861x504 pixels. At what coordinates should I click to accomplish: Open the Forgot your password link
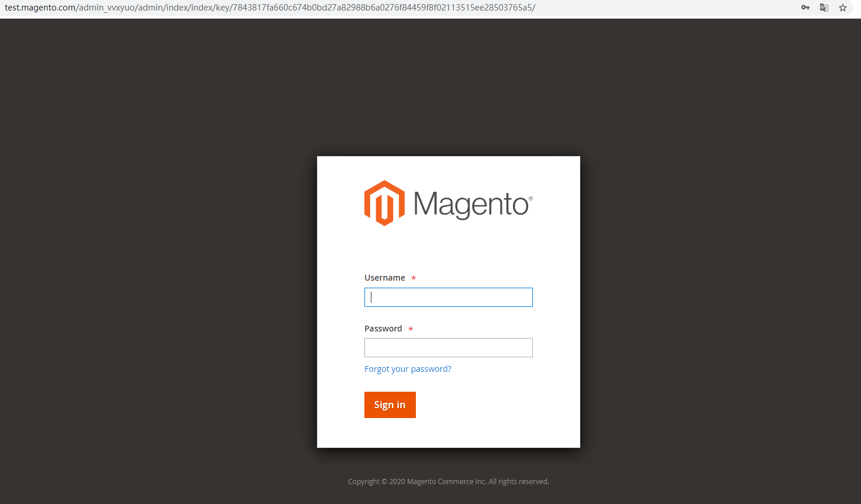pos(408,369)
